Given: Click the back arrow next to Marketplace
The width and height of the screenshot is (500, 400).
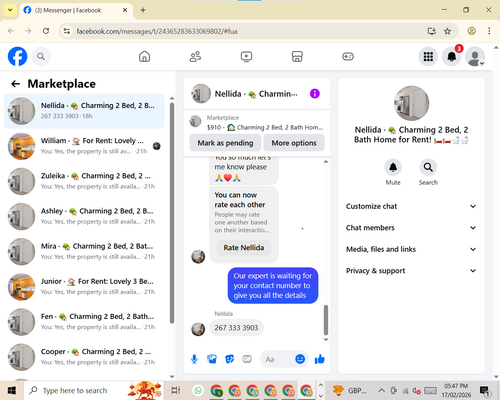Looking at the screenshot, I should (x=16, y=84).
